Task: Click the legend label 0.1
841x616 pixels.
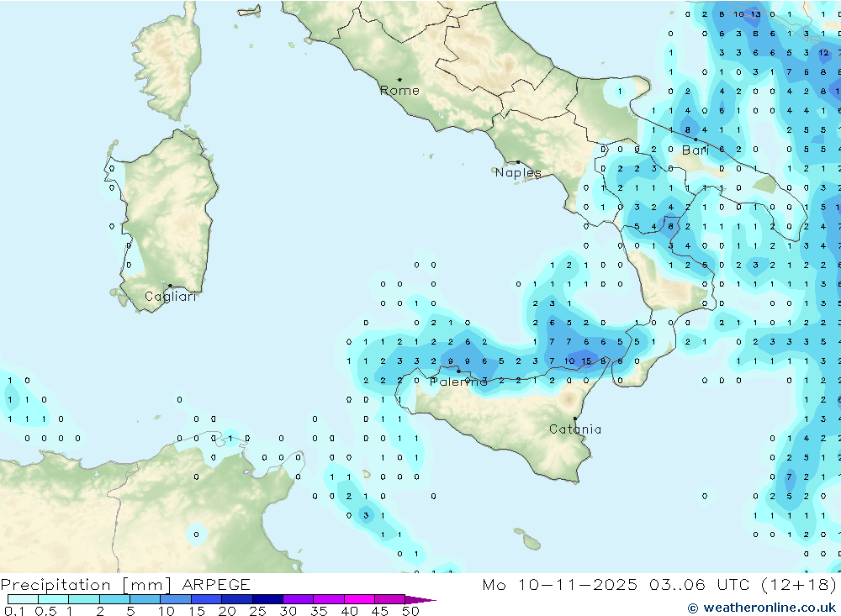Action: [x=14, y=611]
